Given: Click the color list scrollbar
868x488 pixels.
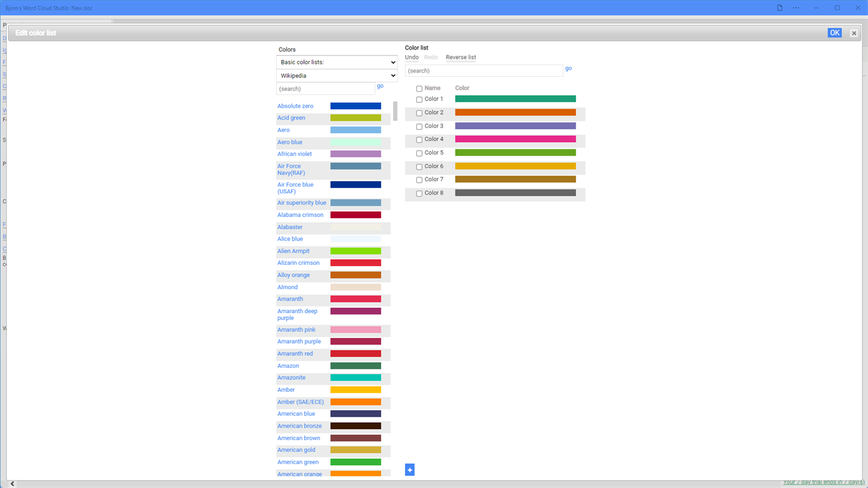Looking at the screenshot, I should (394, 112).
